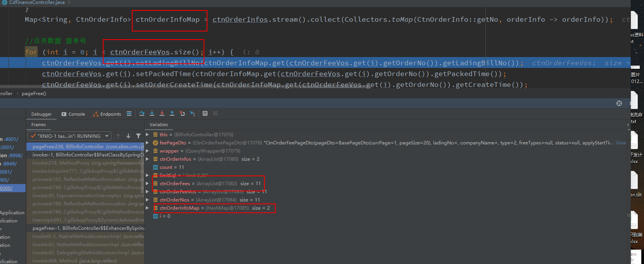Image resolution: width=644 pixels, height=264 pixels.
Task: Click the highlighted 6060/ port link
Action: (x=6, y=188)
